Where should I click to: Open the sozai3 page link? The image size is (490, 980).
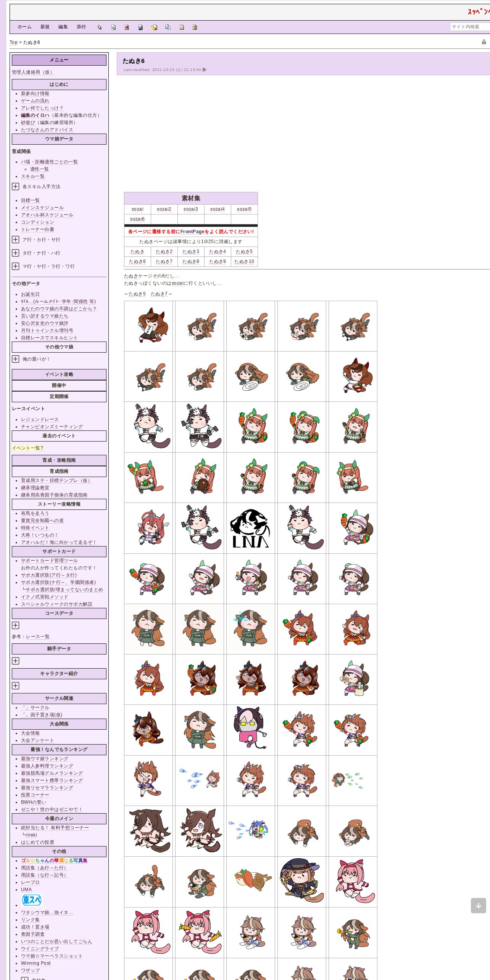(x=191, y=209)
